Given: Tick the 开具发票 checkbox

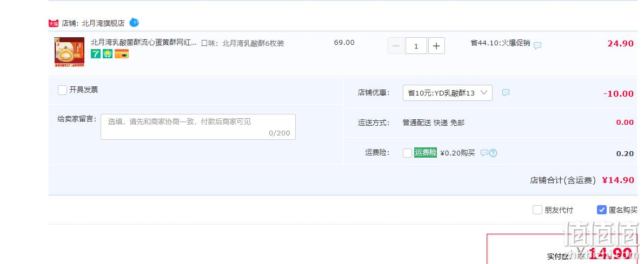Looking at the screenshot, I should pyautogui.click(x=62, y=90).
